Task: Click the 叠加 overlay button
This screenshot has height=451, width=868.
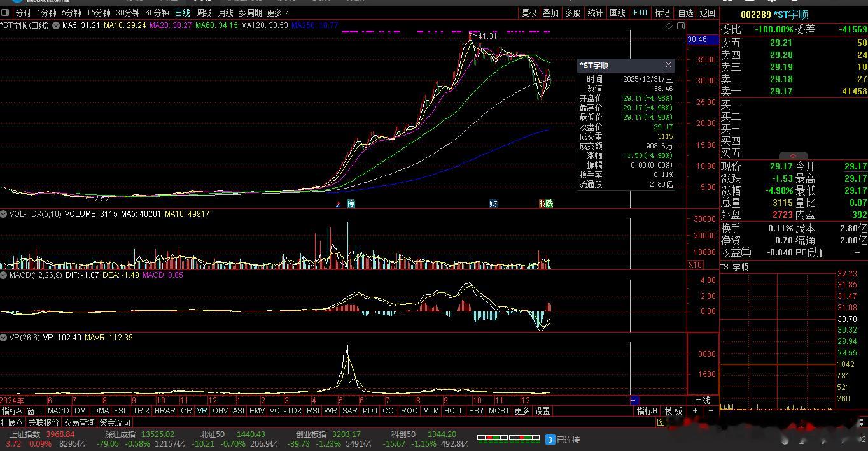Action: pos(551,13)
